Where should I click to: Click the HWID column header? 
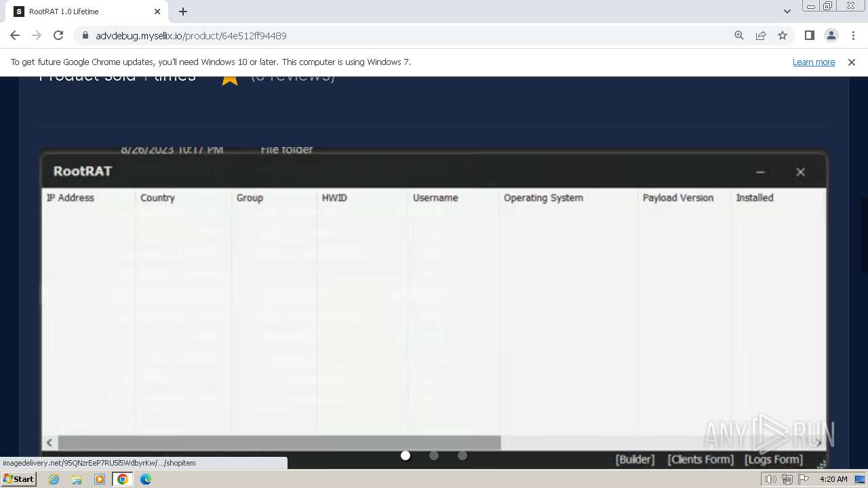tap(334, 198)
